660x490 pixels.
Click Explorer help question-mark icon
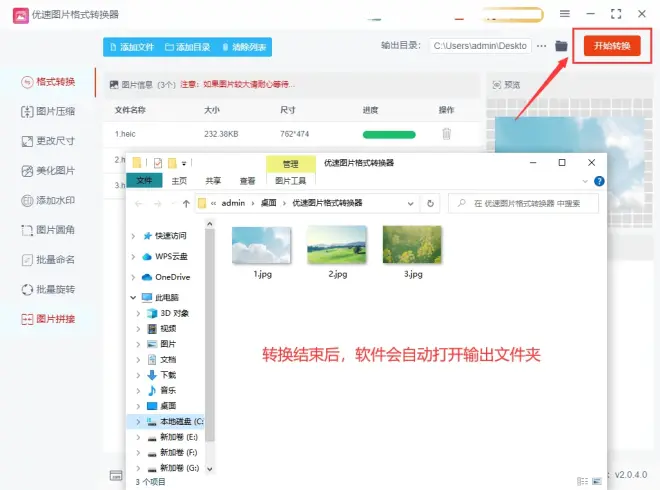click(599, 181)
